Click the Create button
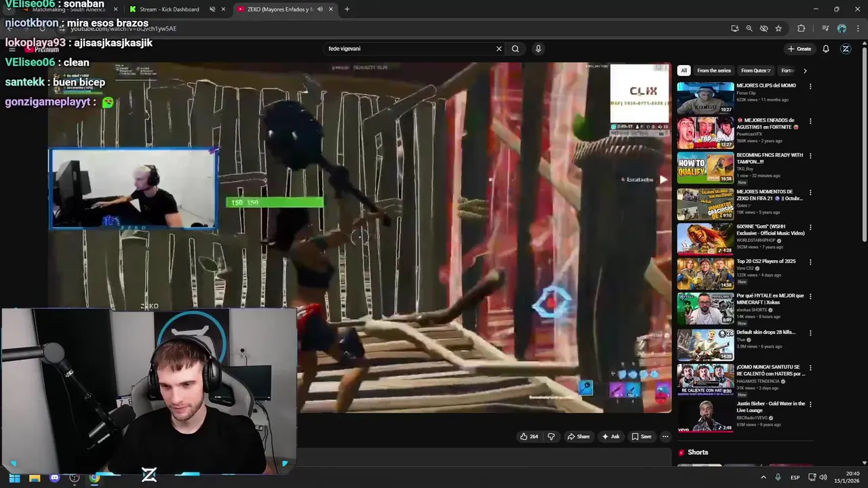Viewport: 868px width, 488px height. click(x=800, y=49)
